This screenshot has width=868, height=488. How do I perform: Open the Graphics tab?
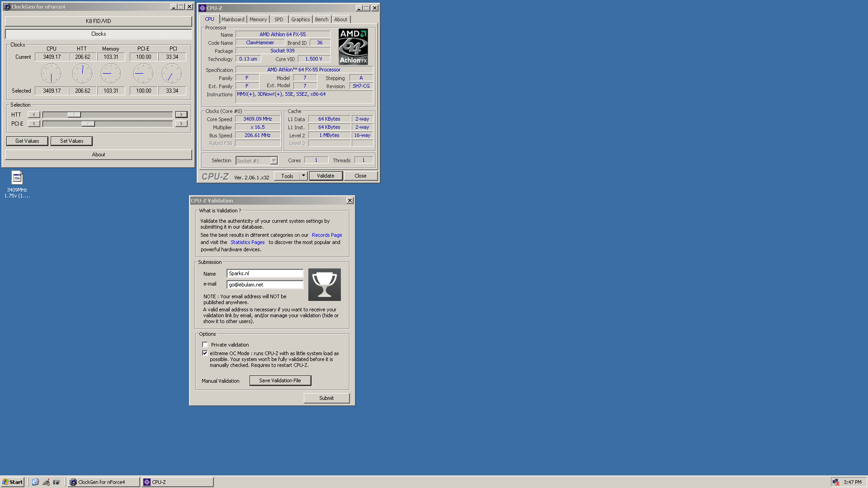pyautogui.click(x=301, y=19)
